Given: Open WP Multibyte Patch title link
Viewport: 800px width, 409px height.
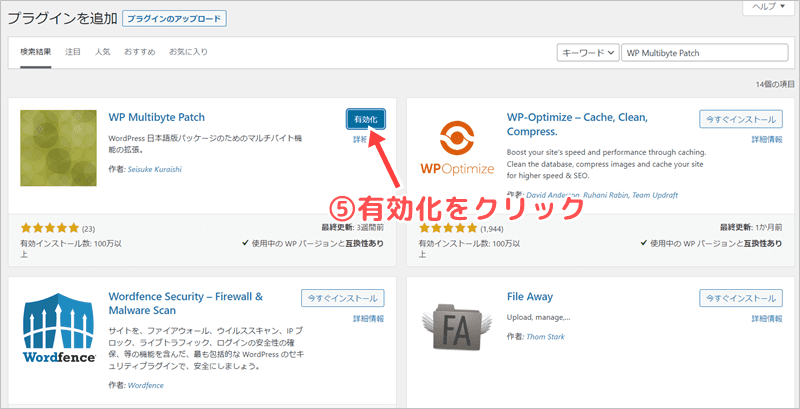Looking at the screenshot, I should [159, 116].
